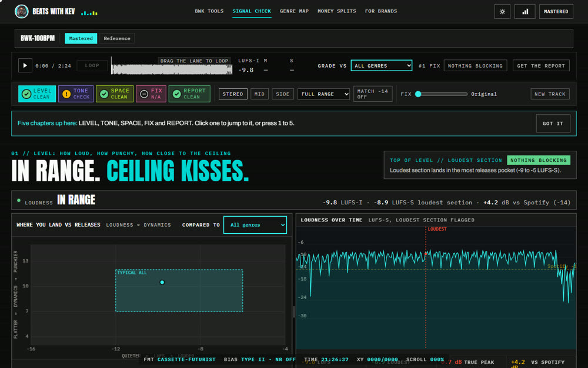Go to the Money Splits page
Screen dimensions: 588x368
(337, 11)
